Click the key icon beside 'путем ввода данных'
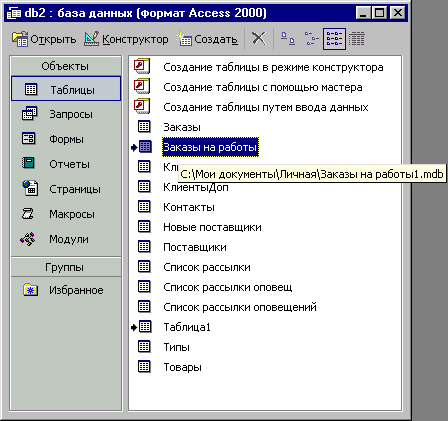This screenshot has height=421, width=448. click(x=142, y=106)
